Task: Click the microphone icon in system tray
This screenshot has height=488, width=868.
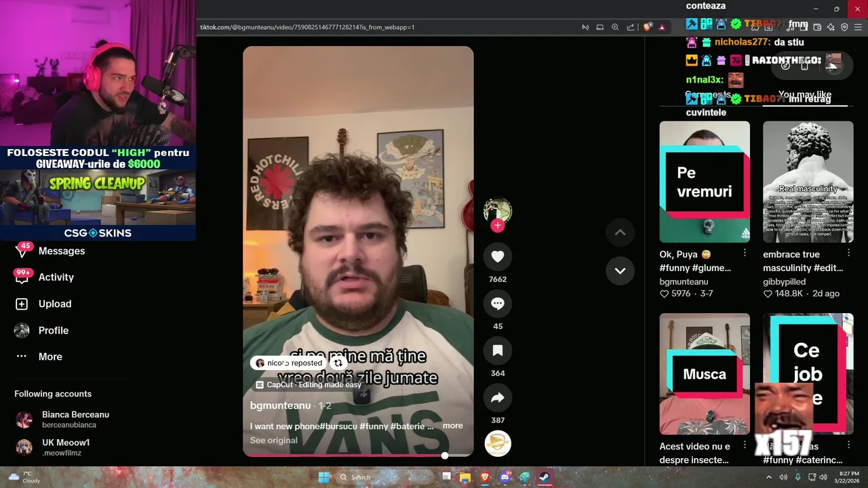Action: (x=798, y=477)
